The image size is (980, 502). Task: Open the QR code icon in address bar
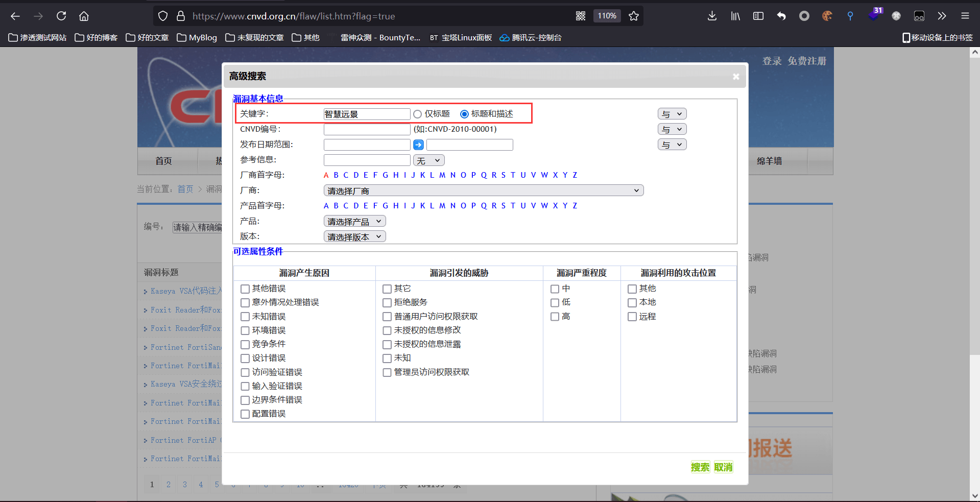581,16
